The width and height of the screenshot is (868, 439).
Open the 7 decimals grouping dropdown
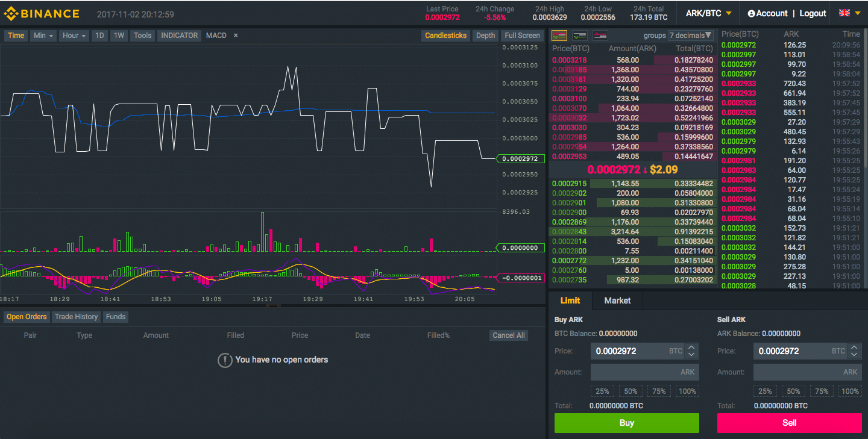690,36
